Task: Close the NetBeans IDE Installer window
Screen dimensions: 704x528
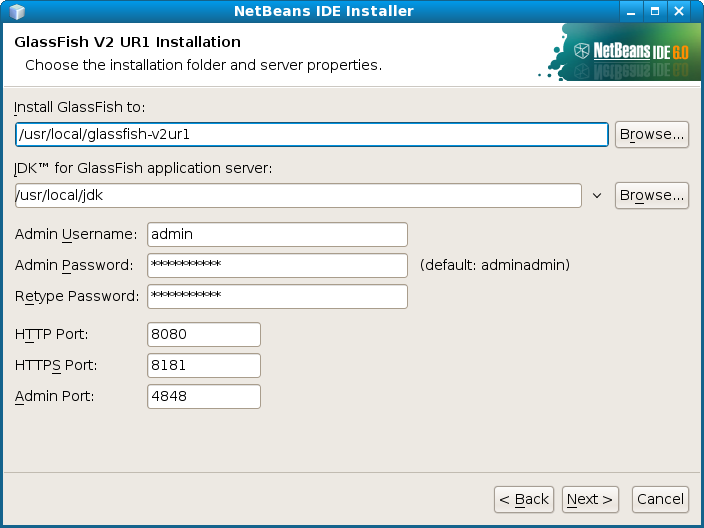Action: click(679, 11)
